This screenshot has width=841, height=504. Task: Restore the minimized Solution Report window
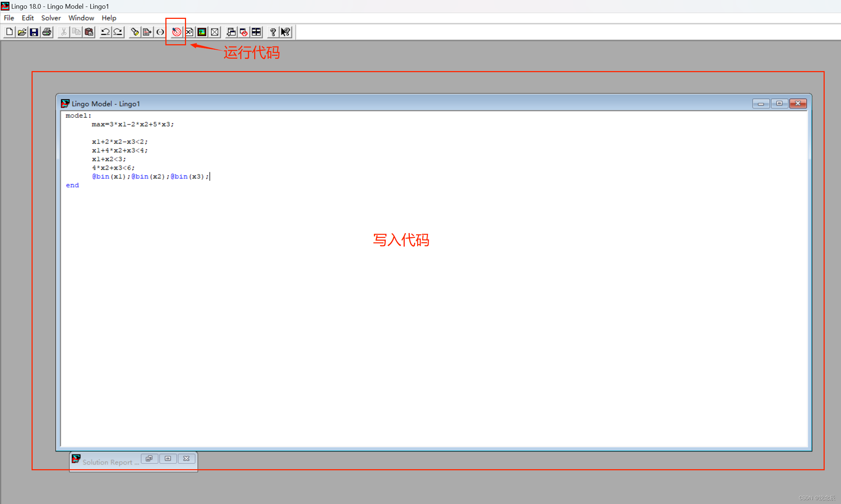(x=149, y=459)
